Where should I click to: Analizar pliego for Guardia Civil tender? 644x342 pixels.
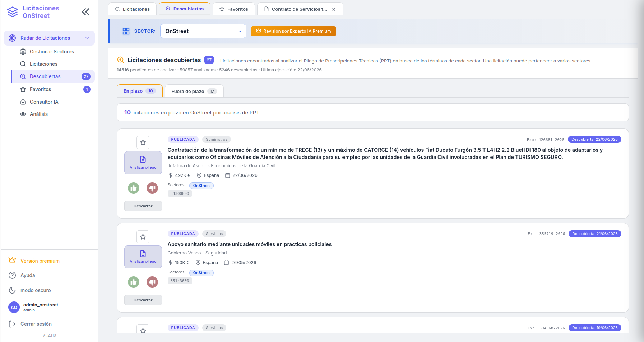coord(143,163)
